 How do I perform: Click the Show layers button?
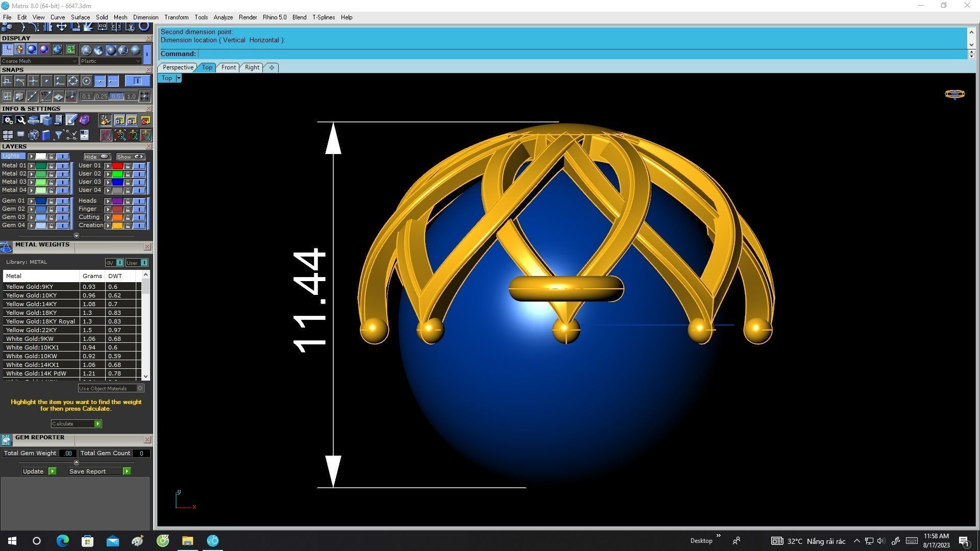pos(130,157)
